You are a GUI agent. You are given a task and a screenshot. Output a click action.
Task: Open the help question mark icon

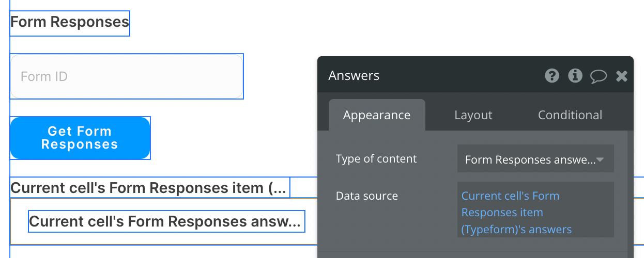552,76
